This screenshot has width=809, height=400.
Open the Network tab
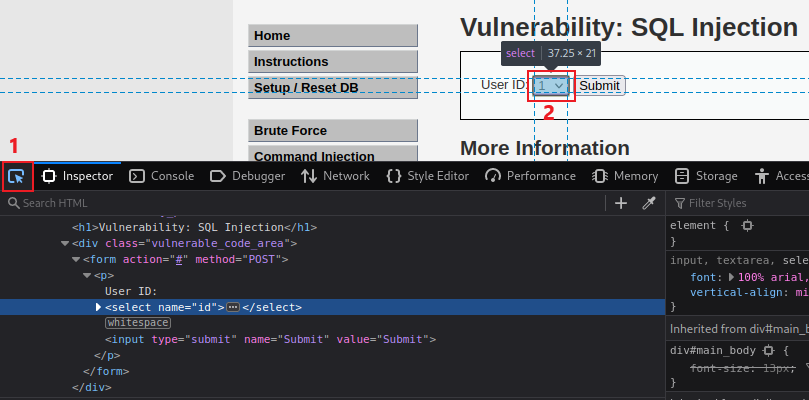335,177
